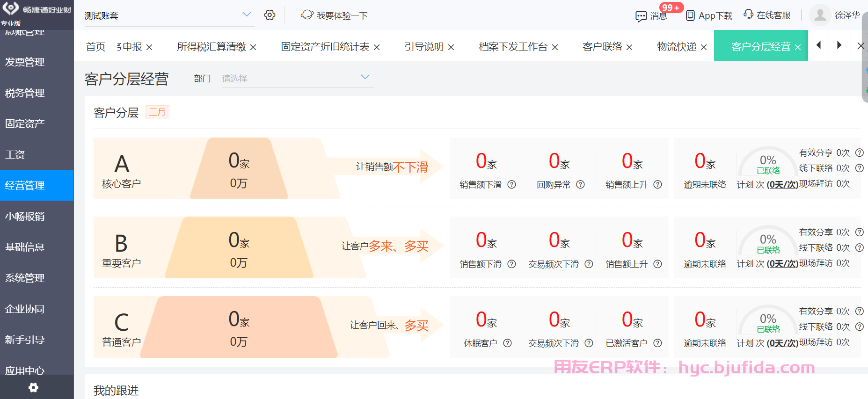Switch to the 固定资产折旧统计表 tab
This screenshot has width=868, height=399.
(x=325, y=47)
